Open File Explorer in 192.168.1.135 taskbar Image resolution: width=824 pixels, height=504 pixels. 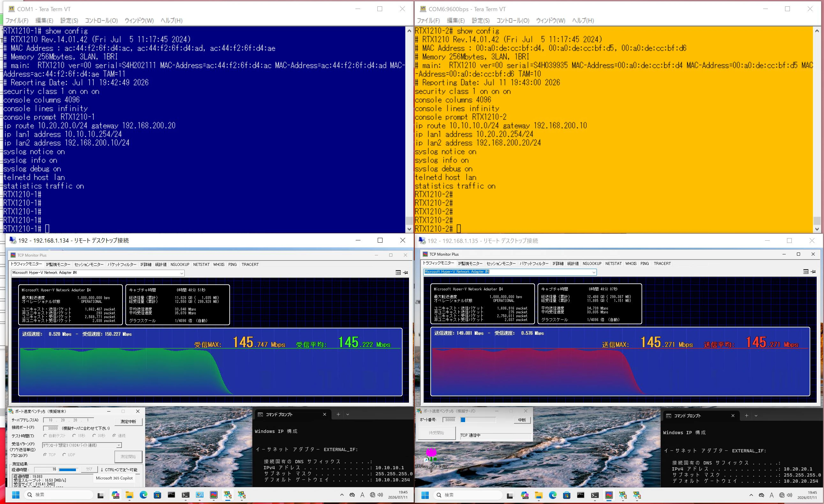(x=538, y=495)
